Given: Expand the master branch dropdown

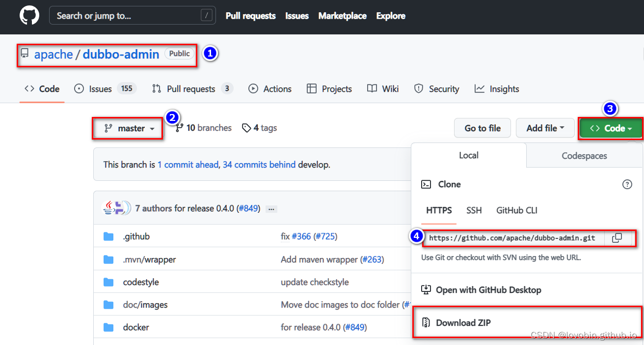Looking at the screenshot, I should click(129, 128).
